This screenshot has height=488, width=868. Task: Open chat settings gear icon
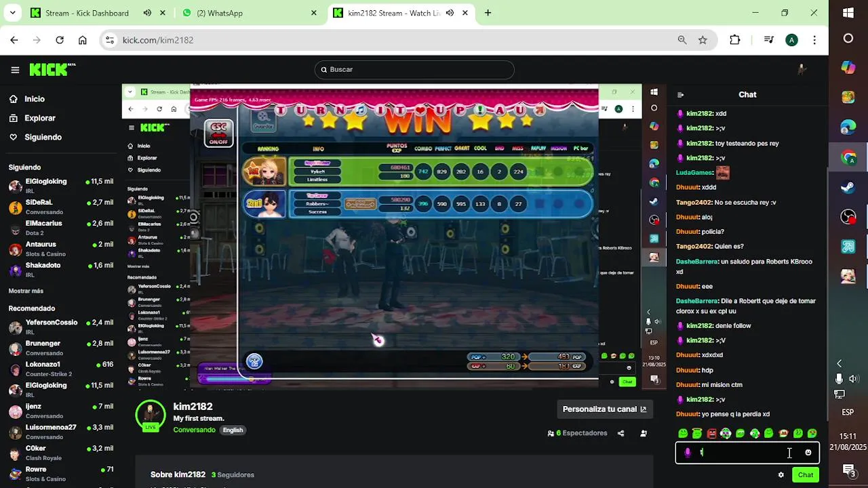pyautogui.click(x=781, y=475)
